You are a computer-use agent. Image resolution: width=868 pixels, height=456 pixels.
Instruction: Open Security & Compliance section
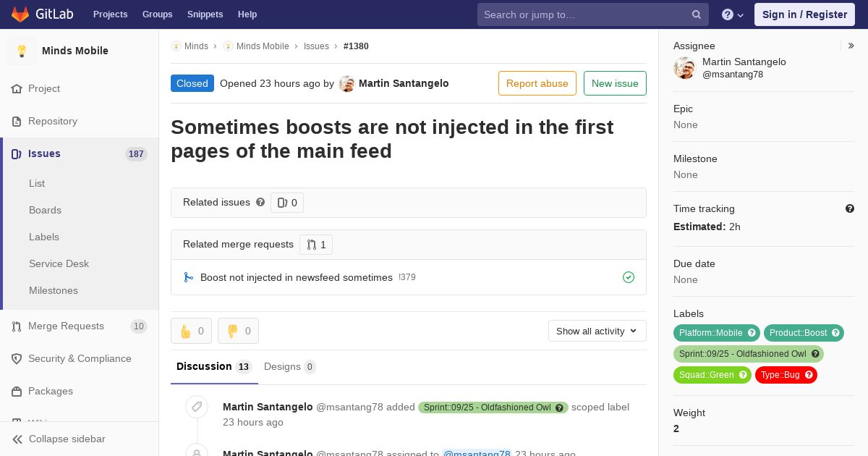tap(80, 358)
